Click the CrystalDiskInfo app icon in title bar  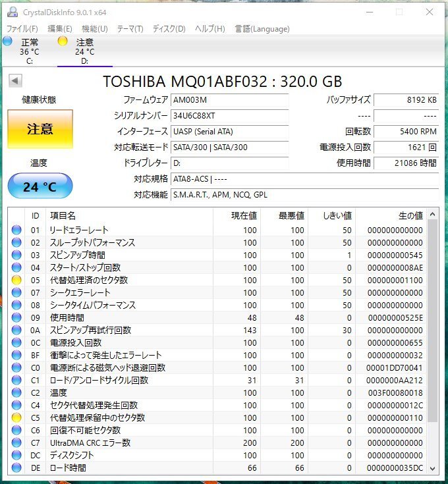click(13, 12)
